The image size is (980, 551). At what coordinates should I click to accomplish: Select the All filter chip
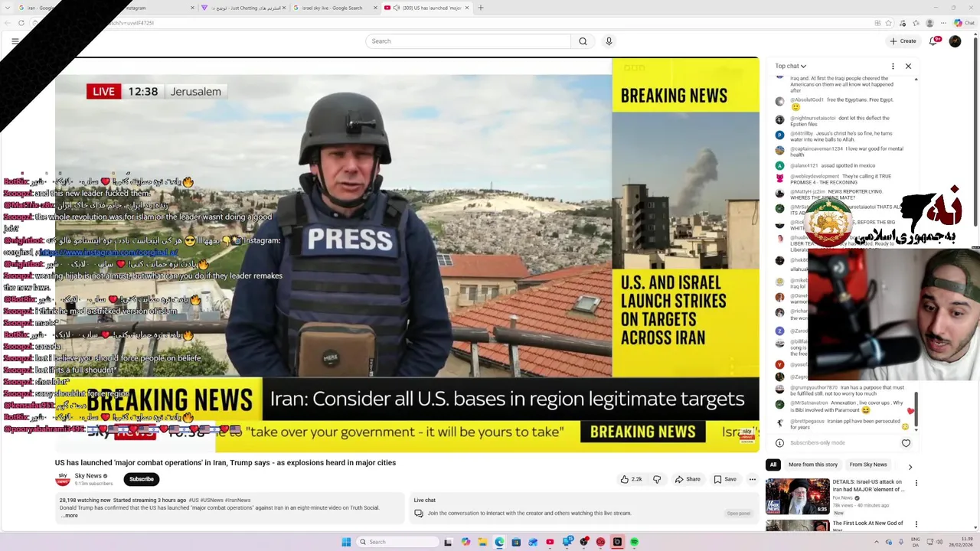[773, 465]
